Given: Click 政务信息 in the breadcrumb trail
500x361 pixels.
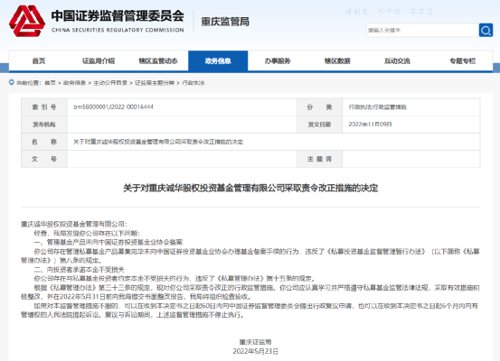Looking at the screenshot, I should 74,83.
